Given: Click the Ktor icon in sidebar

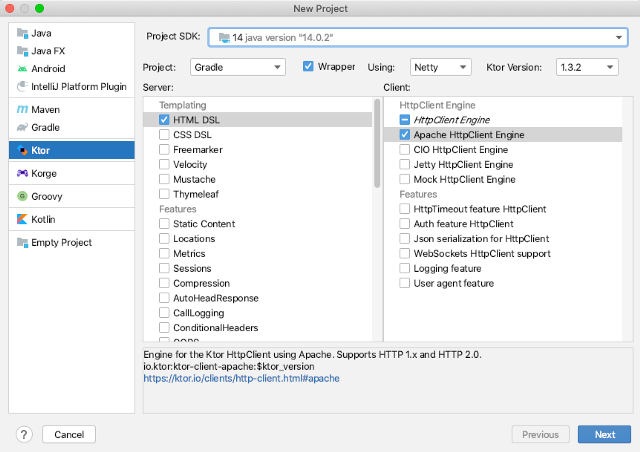Looking at the screenshot, I should click(x=22, y=150).
